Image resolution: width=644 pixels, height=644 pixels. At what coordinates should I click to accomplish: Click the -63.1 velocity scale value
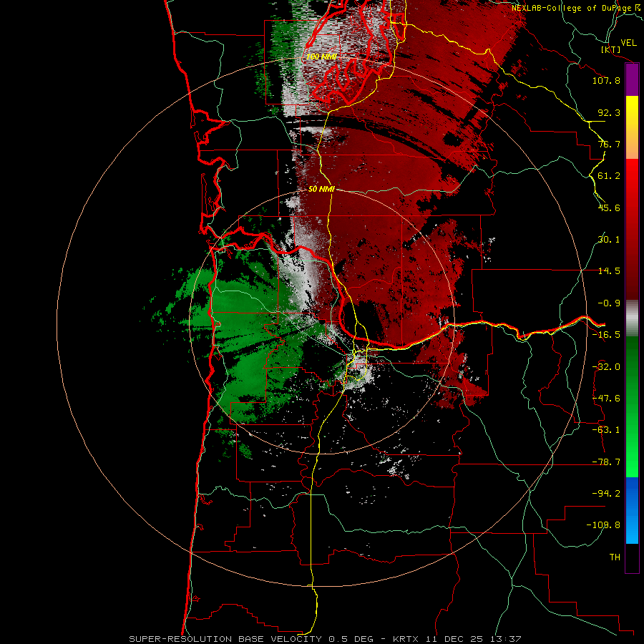tap(606, 430)
